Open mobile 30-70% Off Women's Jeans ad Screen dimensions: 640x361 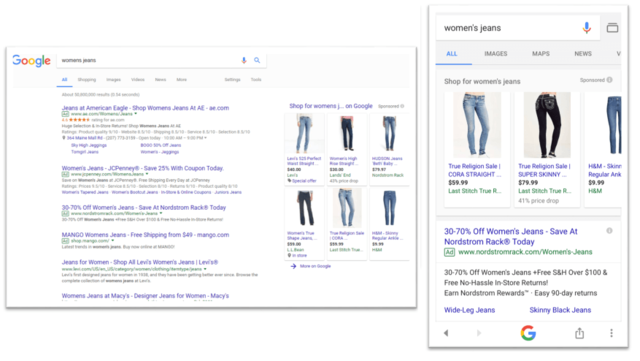point(511,236)
